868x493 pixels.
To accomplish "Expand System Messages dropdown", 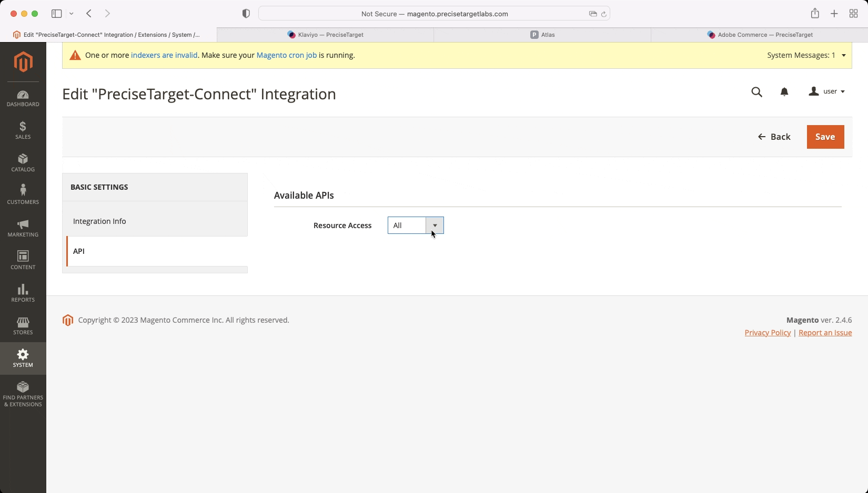I will 806,55.
